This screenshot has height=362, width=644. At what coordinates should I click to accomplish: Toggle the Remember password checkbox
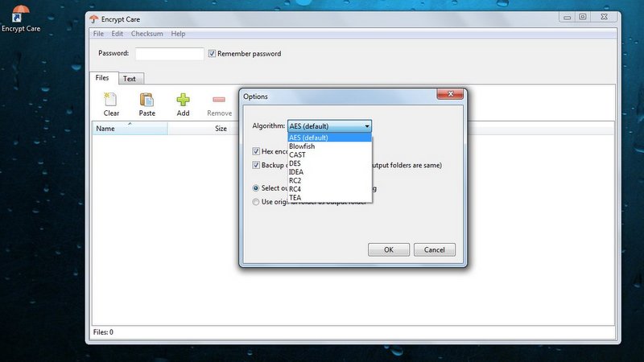pos(212,53)
